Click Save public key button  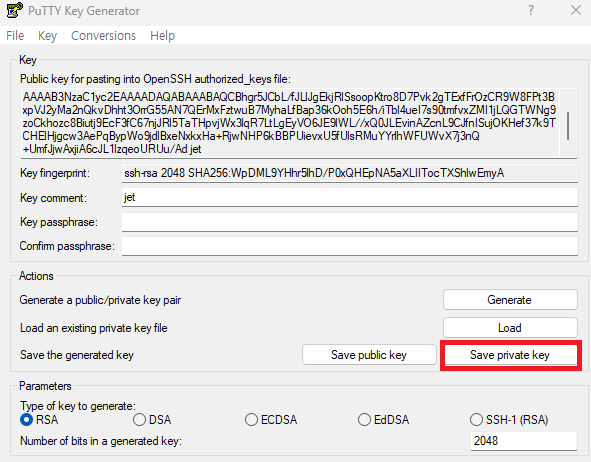click(369, 355)
